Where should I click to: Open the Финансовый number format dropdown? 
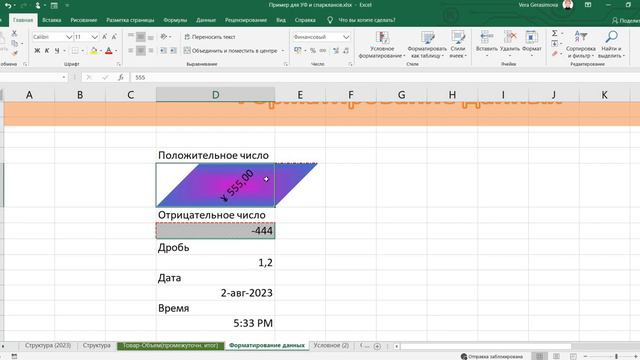(x=346, y=37)
